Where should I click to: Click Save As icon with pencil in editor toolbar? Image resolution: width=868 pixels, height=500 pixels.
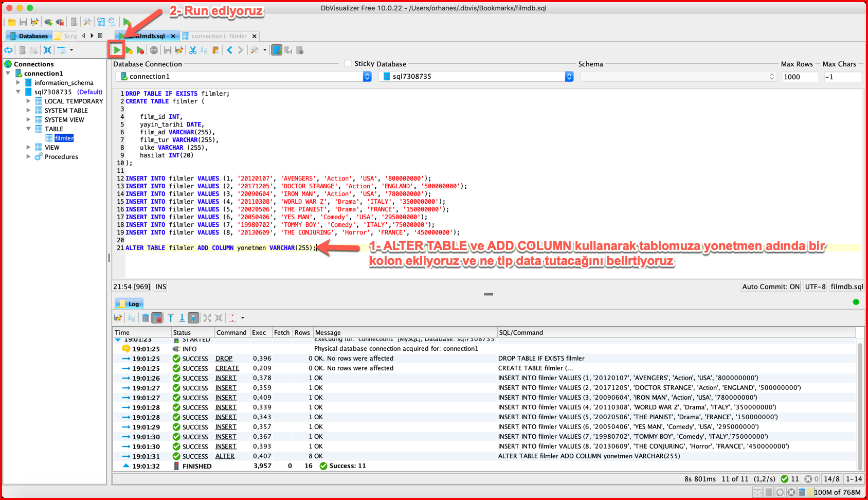(179, 50)
